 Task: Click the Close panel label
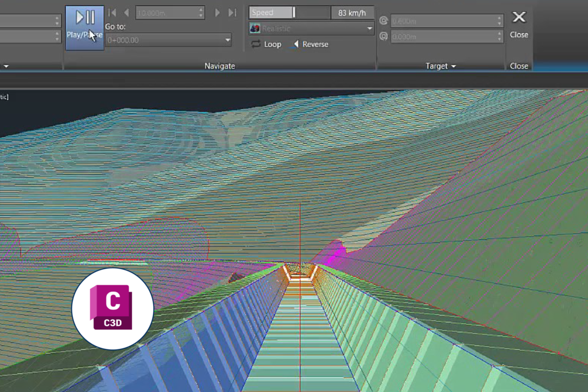[519, 66]
